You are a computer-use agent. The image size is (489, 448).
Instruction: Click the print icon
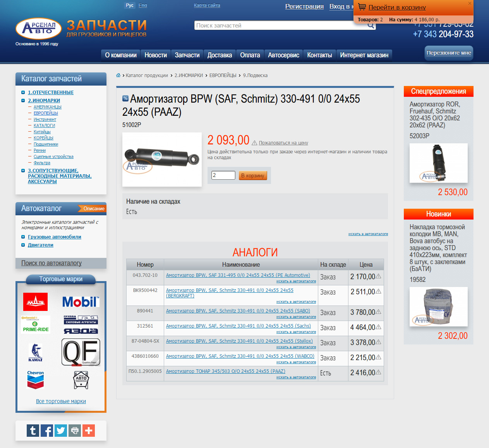[x=75, y=431]
